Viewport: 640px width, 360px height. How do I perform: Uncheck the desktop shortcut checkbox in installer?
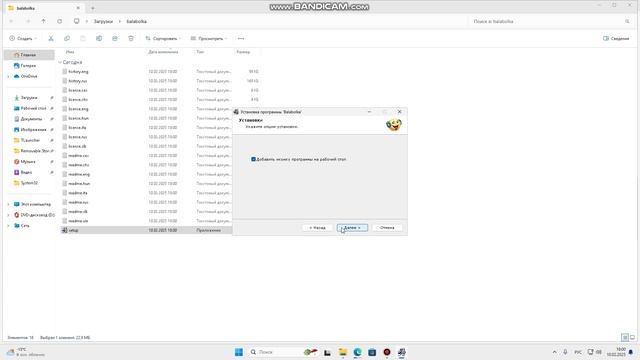pos(253,159)
